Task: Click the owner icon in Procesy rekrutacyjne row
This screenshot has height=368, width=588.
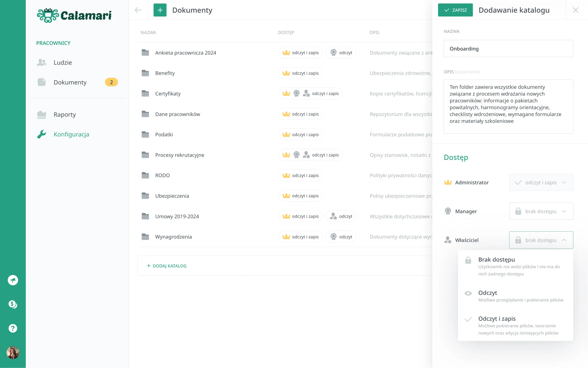Action: tap(306, 155)
